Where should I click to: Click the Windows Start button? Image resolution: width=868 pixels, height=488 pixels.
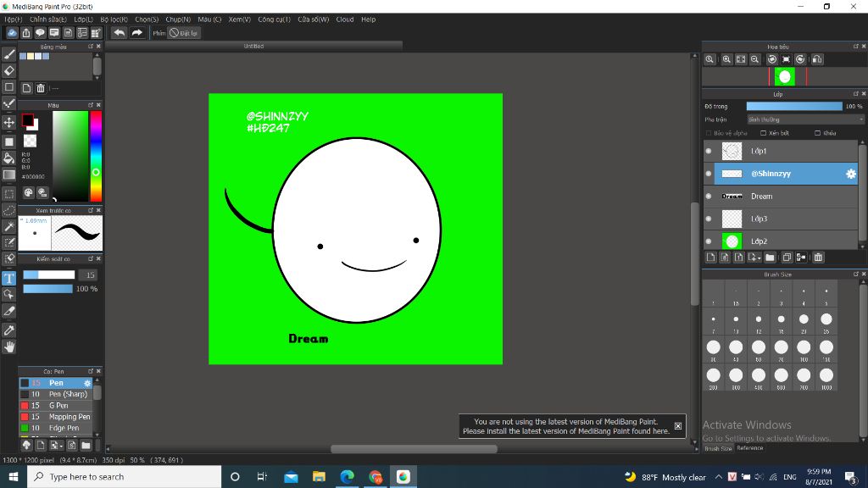[14, 476]
